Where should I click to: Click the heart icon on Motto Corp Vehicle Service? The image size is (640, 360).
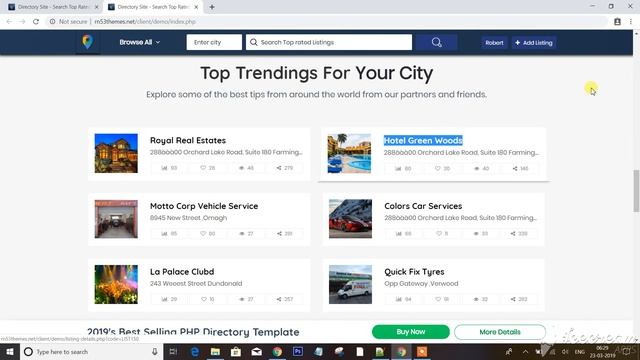click(203, 233)
